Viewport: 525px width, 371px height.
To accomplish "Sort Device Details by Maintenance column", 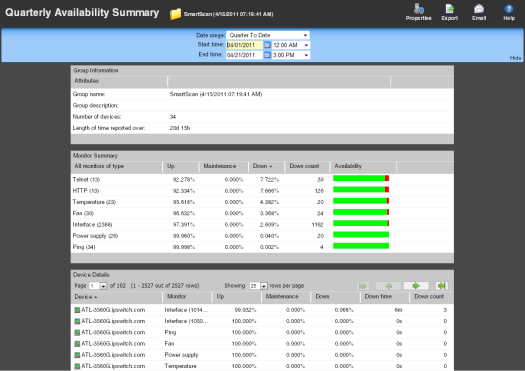I will click(x=282, y=297).
